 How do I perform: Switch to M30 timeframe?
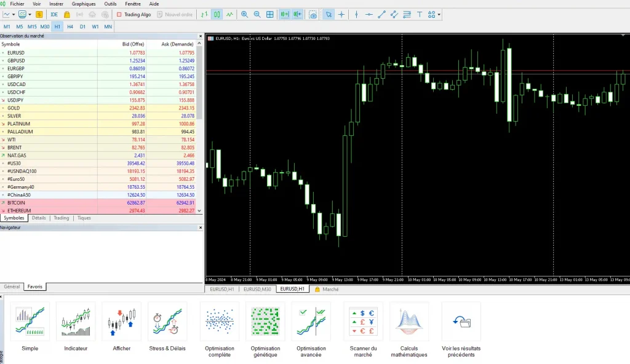pos(44,26)
